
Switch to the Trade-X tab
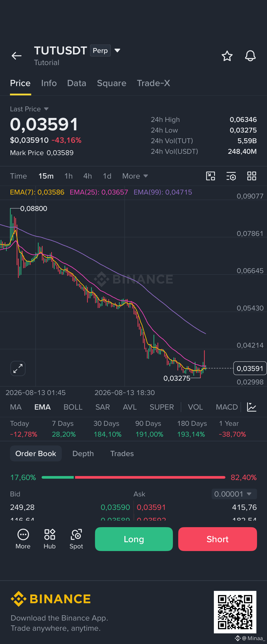click(153, 83)
